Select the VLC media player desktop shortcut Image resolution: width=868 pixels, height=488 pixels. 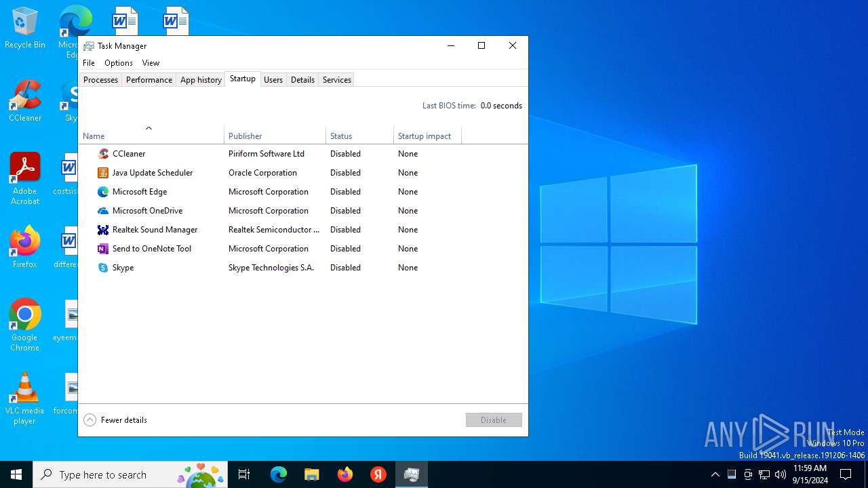(x=25, y=399)
